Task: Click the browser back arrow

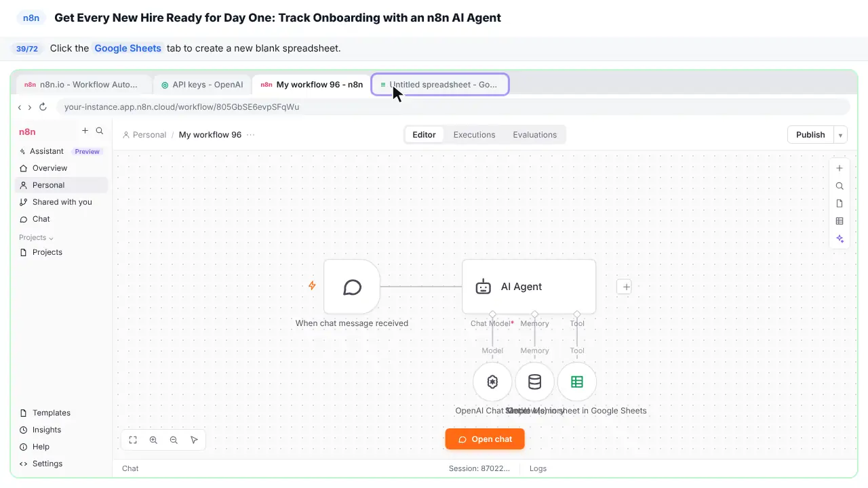Action: (x=20, y=107)
